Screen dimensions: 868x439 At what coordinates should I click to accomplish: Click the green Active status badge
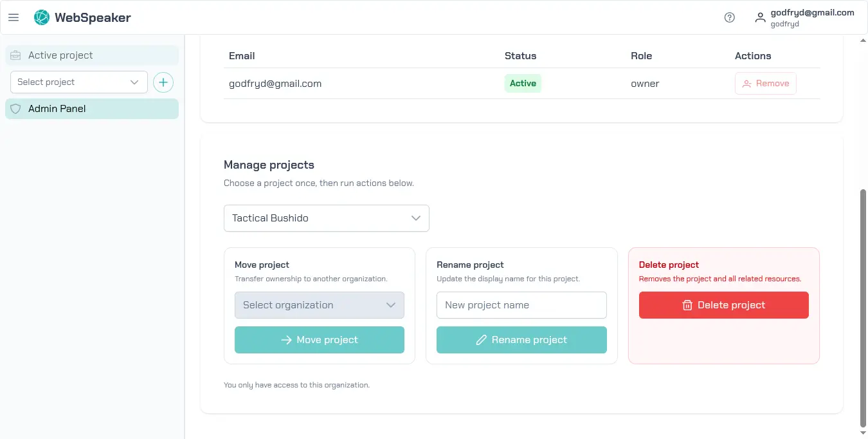coord(523,84)
